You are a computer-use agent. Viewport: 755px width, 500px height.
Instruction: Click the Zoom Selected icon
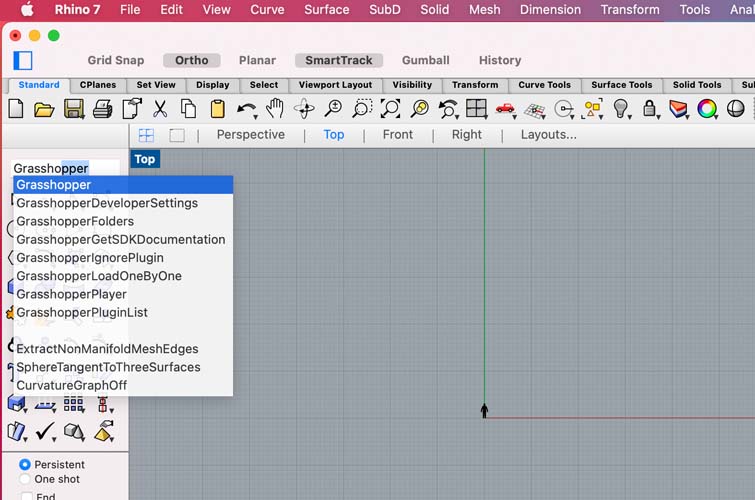[419, 109]
